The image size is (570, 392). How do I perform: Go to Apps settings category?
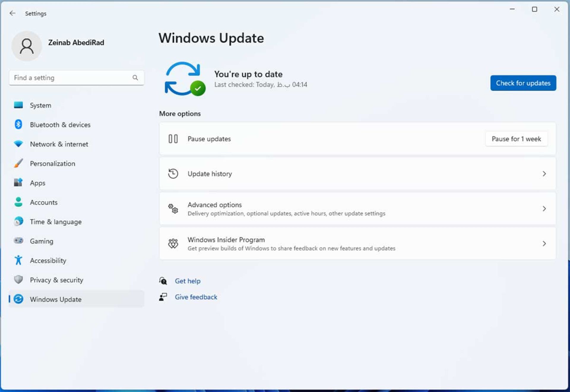(x=38, y=183)
